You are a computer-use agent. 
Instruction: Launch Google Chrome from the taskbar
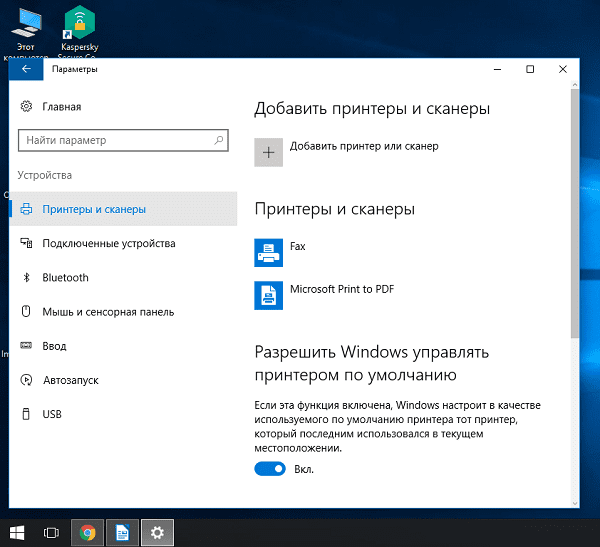(88, 533)
